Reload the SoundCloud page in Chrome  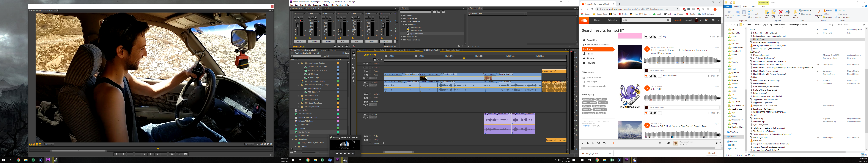(592, 9)
